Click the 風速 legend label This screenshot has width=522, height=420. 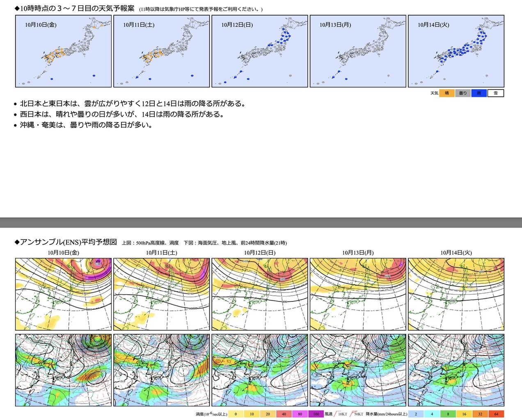[x=328, y=414]
